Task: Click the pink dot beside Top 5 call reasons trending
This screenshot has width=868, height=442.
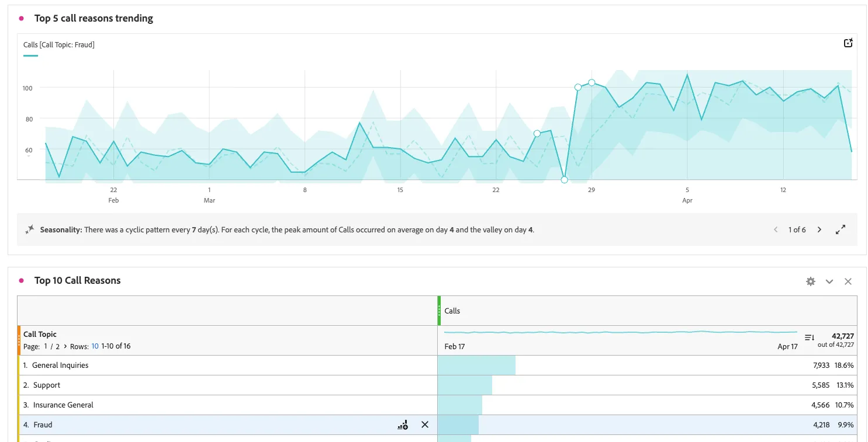Action: point(22,19)
